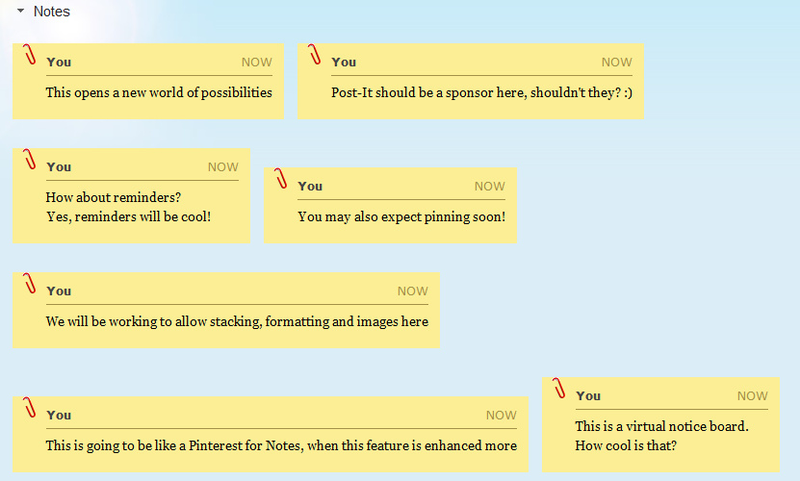
Task: Click paperclip on Pinterest for Notes note
Action: coord(29,407)
